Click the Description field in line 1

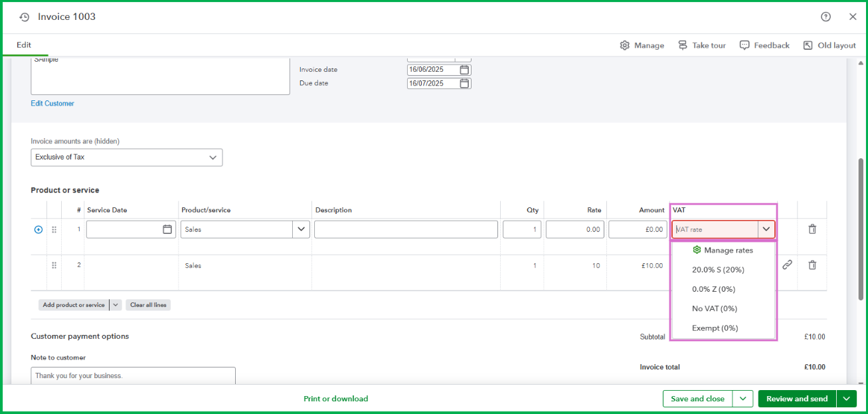(406, 229)
